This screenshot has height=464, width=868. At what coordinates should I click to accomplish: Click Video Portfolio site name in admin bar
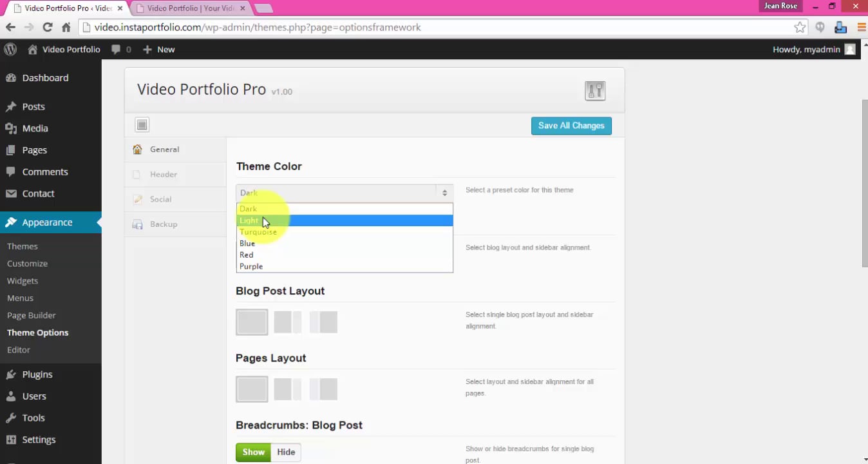[64, 49]
